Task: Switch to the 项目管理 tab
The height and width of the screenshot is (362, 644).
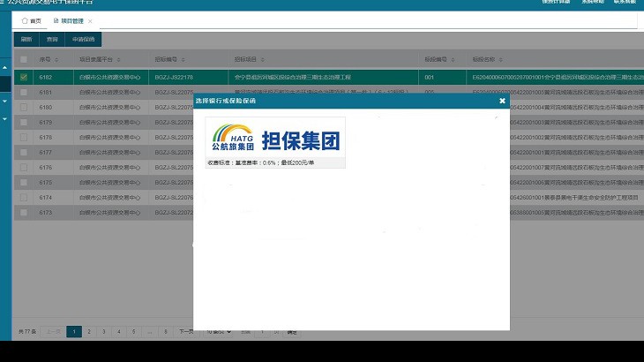Action: click(72, 21)
